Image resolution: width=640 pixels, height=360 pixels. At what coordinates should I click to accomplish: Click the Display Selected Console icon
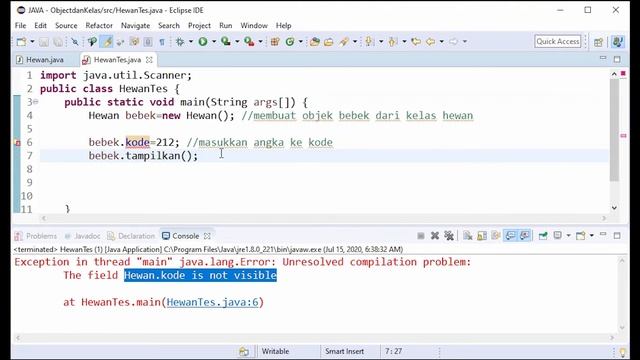coord(558,236)
